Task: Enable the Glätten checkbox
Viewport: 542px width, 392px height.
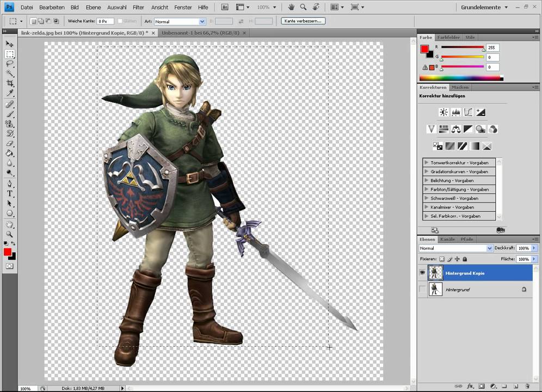Action: 120,21
